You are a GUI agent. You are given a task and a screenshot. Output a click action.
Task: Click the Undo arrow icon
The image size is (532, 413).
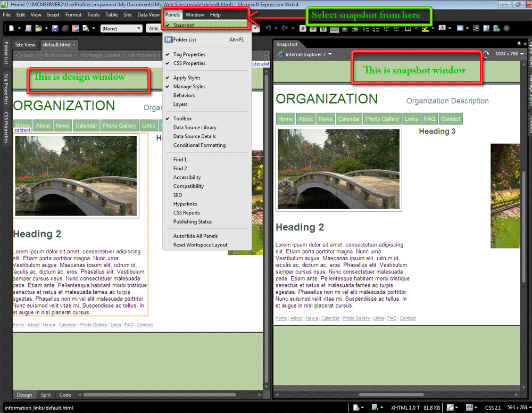[x=268, y=28]
